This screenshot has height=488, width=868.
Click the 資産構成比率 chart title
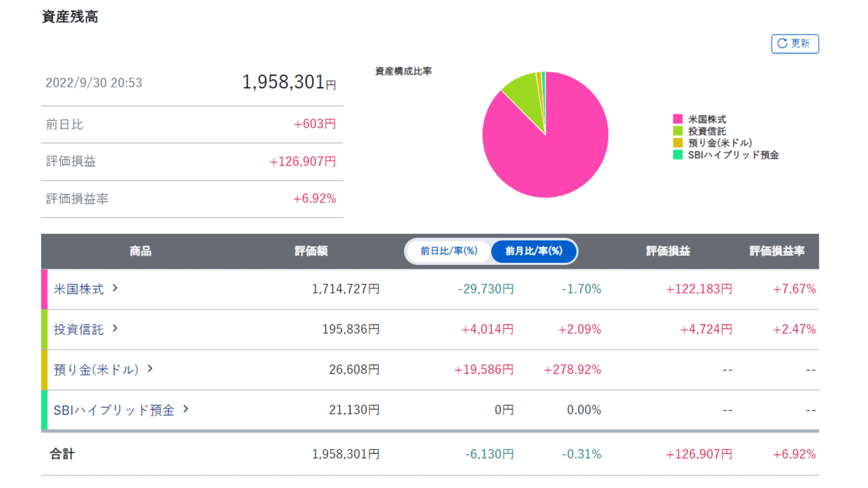coord(403,71)
